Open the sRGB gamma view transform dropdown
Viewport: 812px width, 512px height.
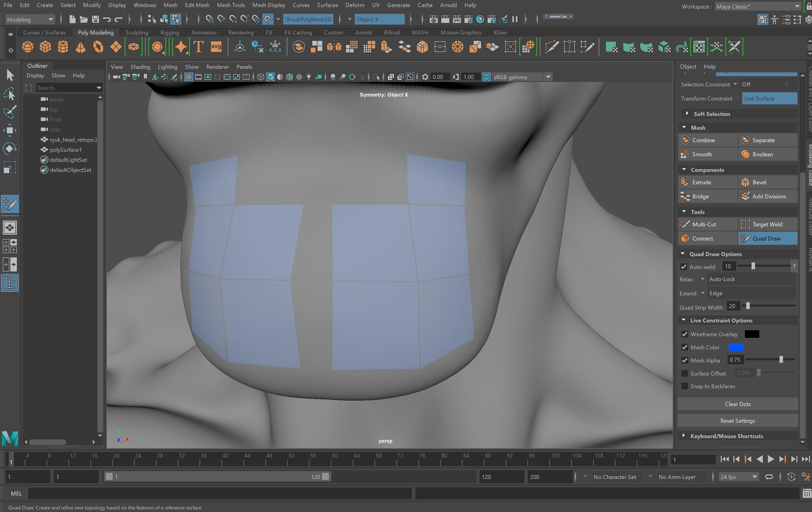pos(548,77)
